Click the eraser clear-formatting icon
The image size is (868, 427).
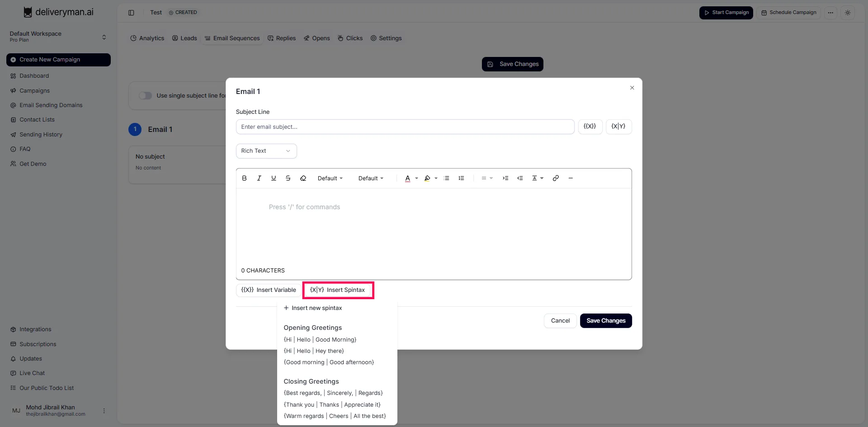[x=303, y=178]
